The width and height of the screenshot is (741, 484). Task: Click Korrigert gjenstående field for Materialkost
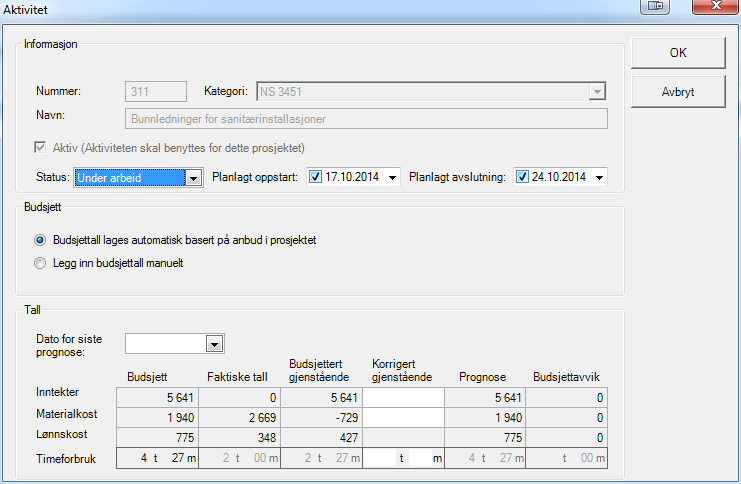click(x=404, y=418)
